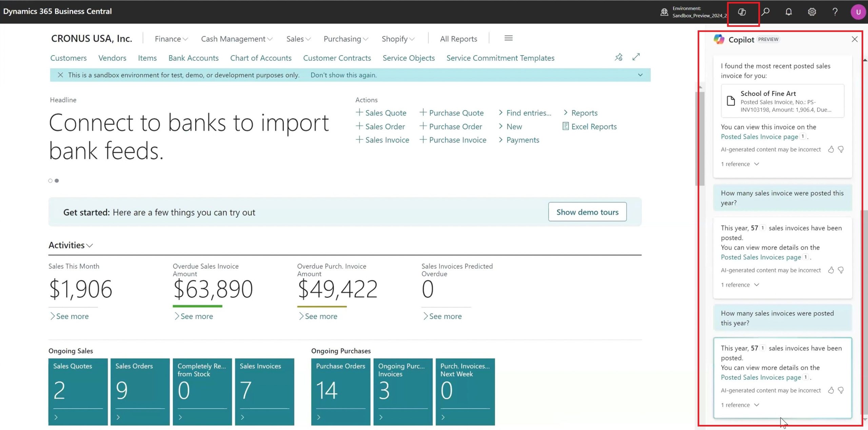Go to Customers list

[x=68, y=58]
